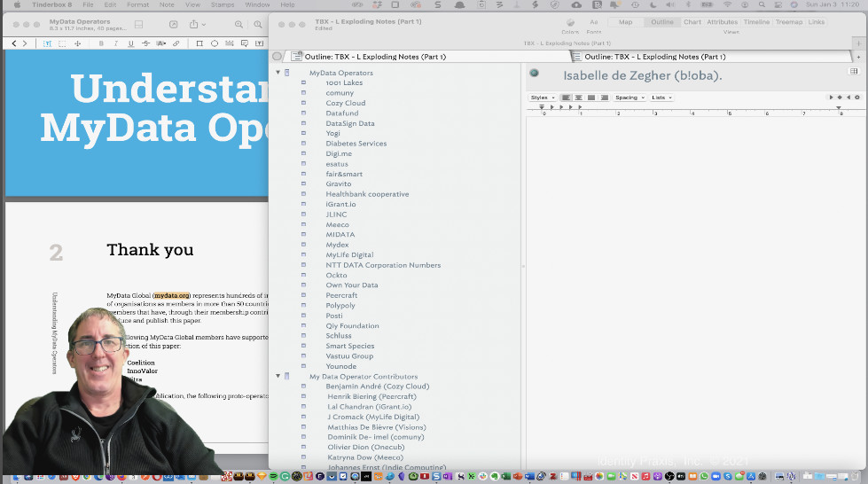Open the Note menu
The height and width of the screenshot is (484, 868).
click(x=167, y=4)
